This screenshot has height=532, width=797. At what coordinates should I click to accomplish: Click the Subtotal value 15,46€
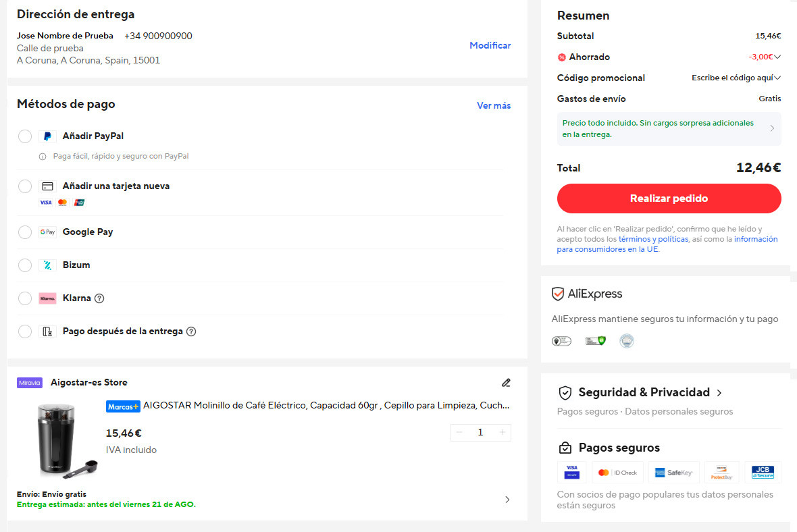pos(768,36)
